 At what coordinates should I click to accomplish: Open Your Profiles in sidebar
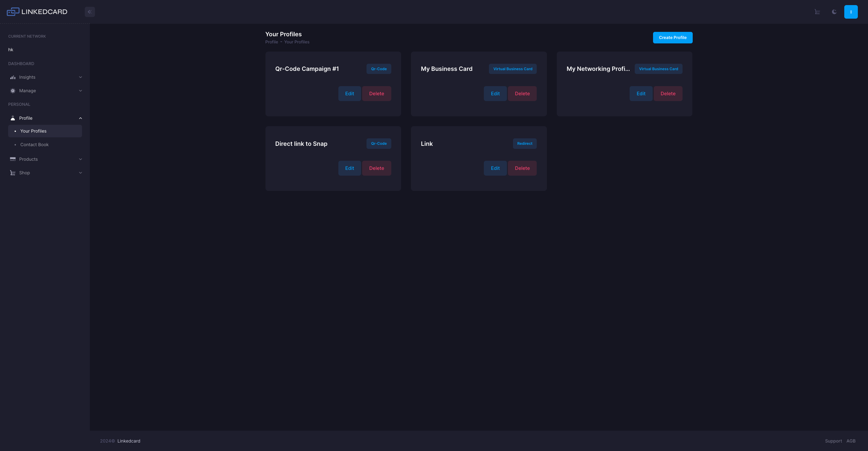click(x=45, y=131)
